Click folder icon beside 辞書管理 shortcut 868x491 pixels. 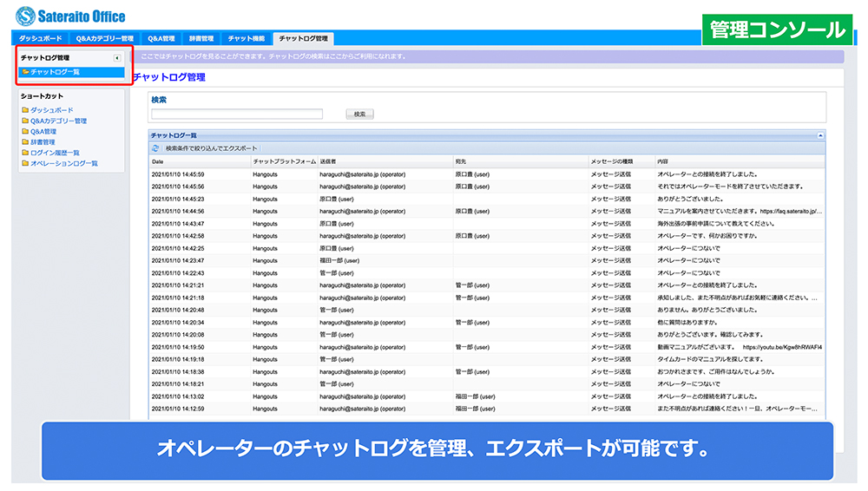(25, 141)
